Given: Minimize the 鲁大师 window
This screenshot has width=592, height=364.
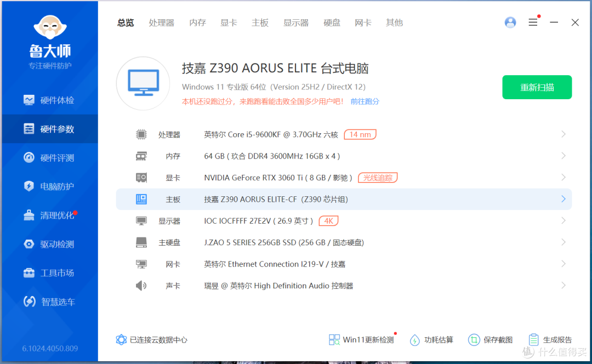Looking at the screenshot, I should [554, 22].
